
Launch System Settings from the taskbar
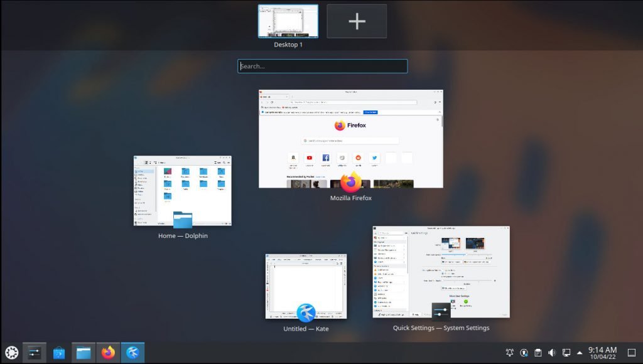pyautogui.click(x=34, y=352)
